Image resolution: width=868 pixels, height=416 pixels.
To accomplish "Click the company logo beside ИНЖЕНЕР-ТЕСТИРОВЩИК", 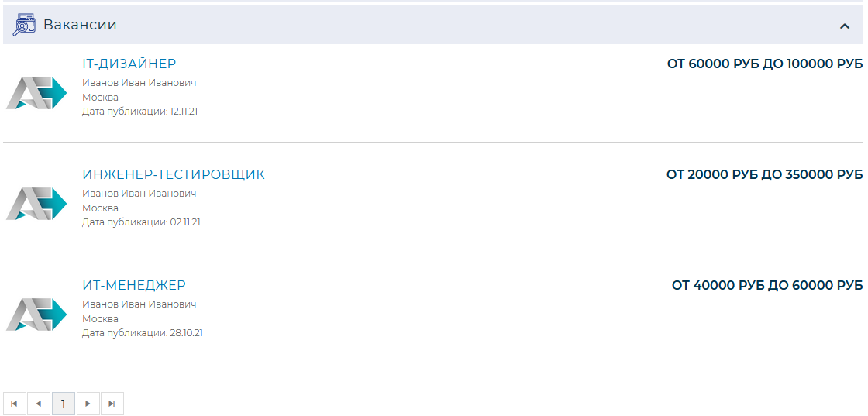I will tap(36, 204).
